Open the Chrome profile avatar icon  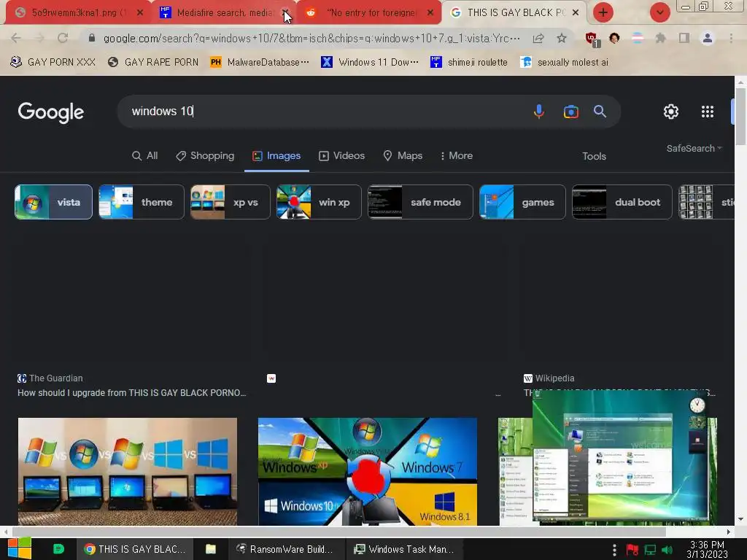(x=708, y=38)
